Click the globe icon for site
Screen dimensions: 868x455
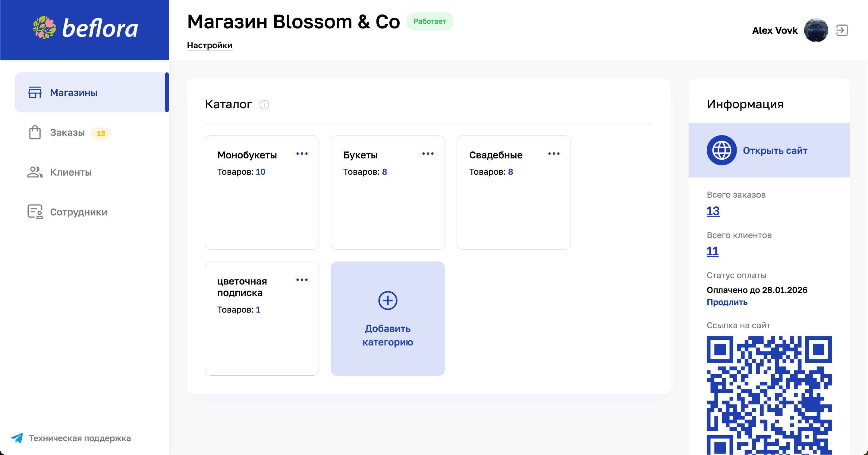722,151
